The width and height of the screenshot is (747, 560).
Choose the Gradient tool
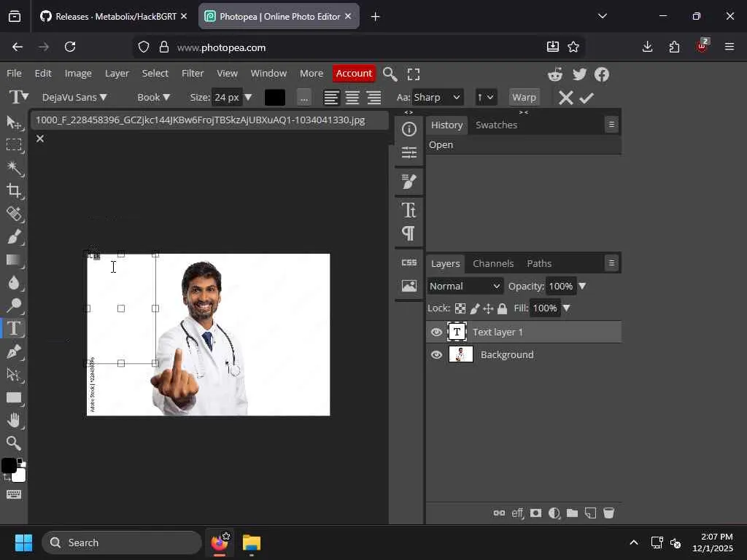(x=13, y=260)
